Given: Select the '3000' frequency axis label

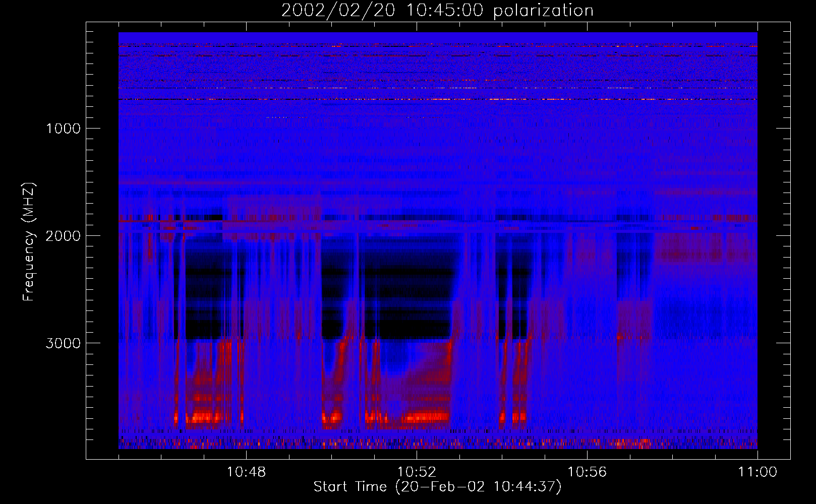Looking at the screenshot, I should coord(63,343).
